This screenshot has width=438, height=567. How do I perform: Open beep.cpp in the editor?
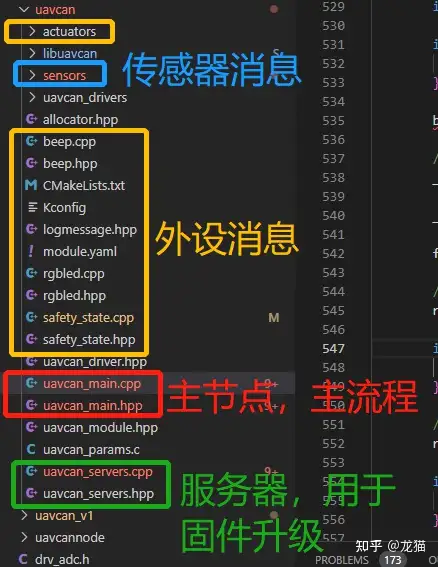69,142
